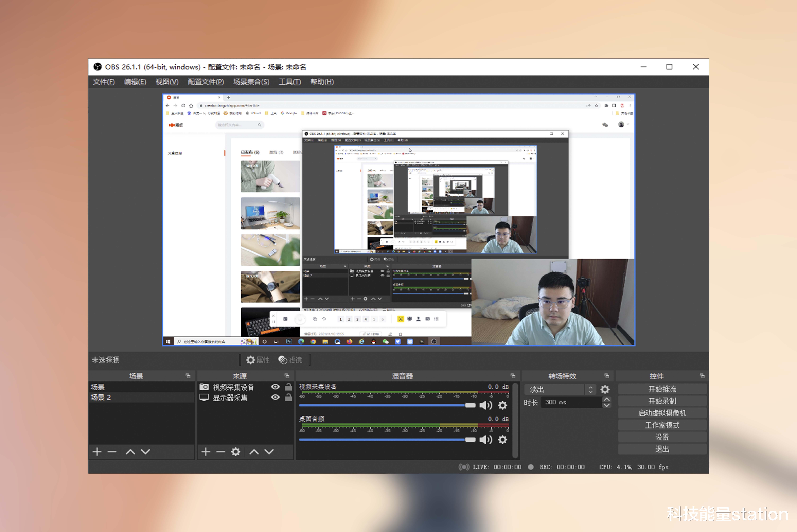Click the mixer panel vertical scrollbar
Screen dimensions: 797x532
pyautogui.click(x=515, y=420)
